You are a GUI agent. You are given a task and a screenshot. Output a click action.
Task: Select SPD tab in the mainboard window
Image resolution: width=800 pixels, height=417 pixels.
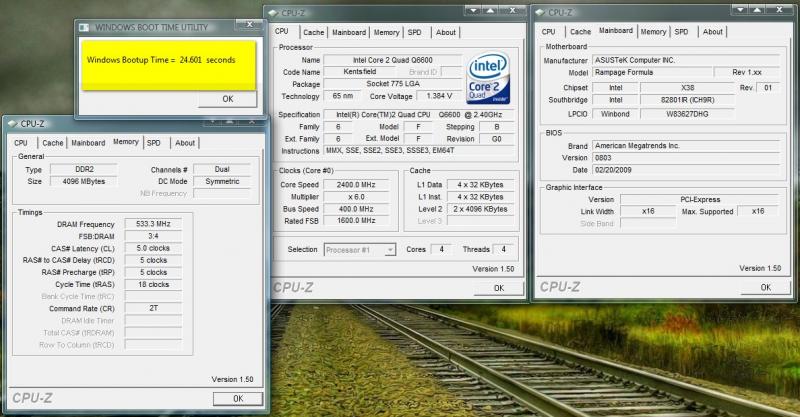(x=681, y=32)
